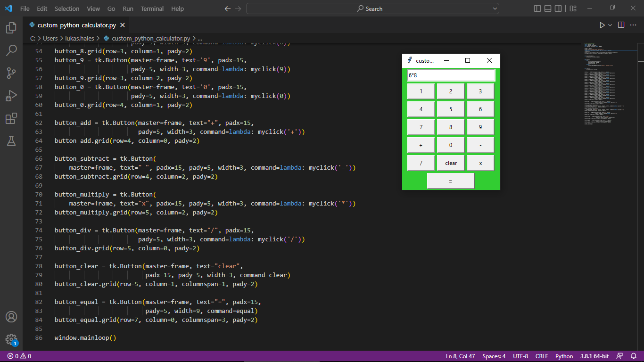Split the editor using the split icon
Screen dimensions: 644x362
click(621, 25)
